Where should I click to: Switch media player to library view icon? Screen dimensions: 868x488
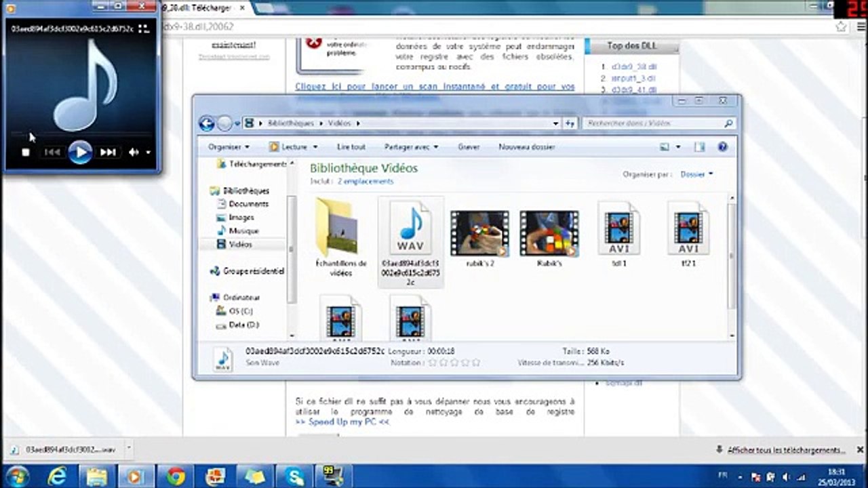(143, 28)
